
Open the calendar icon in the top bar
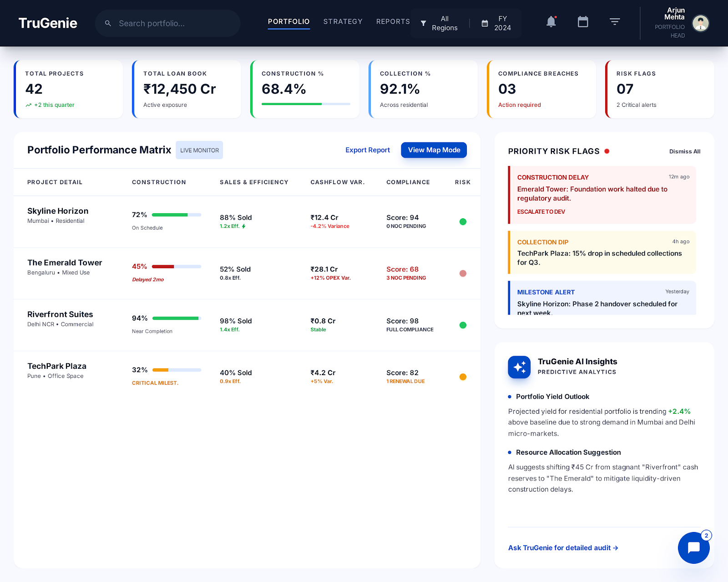pos(583,21)
